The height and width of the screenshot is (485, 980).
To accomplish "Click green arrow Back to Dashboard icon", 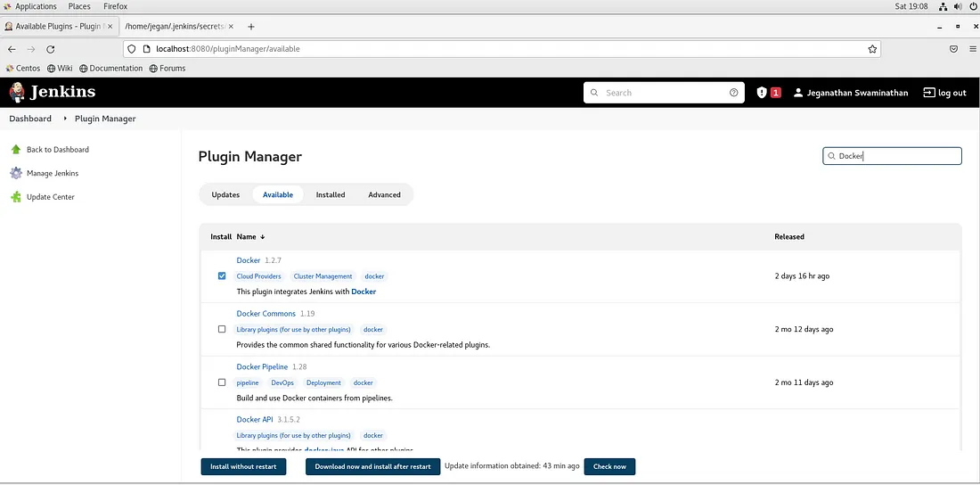I will [16, 150].
